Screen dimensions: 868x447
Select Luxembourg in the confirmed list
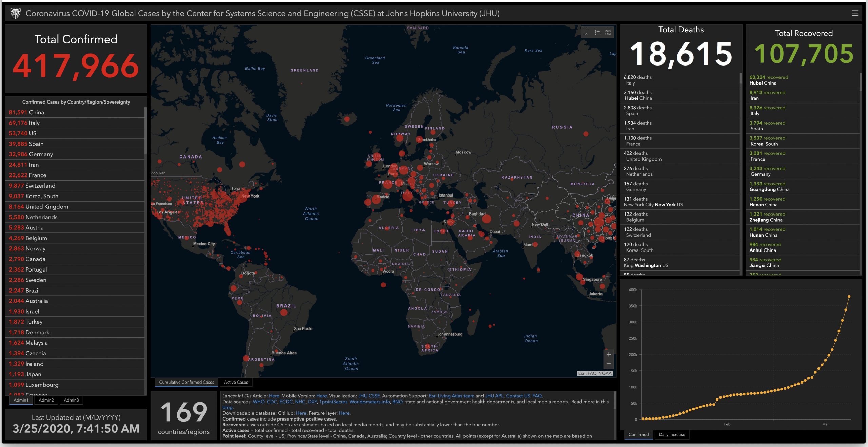tap(75, 385)
